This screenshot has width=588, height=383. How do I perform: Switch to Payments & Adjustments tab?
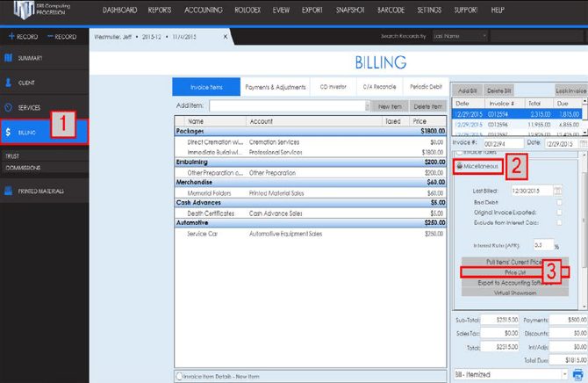click(276, 87)
